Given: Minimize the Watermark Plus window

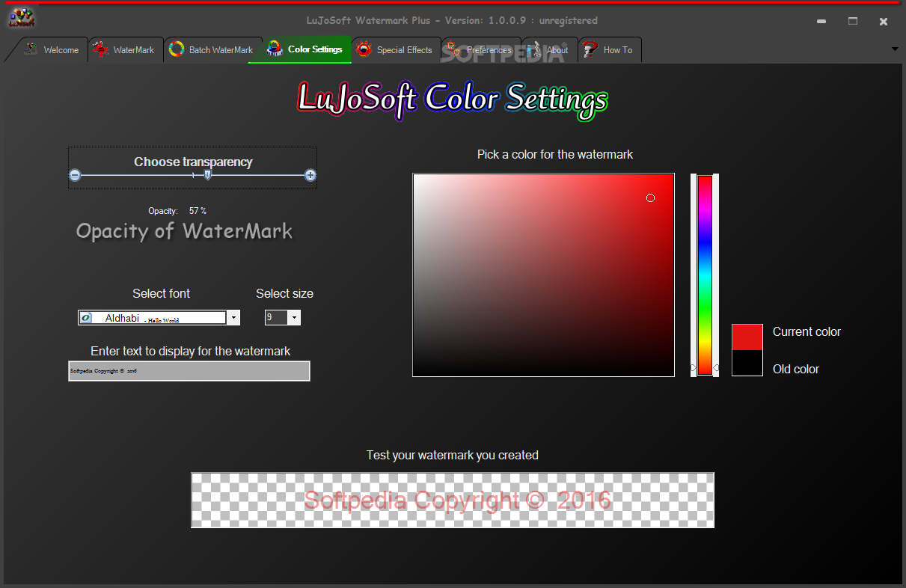Looking at the screenshot, I should tap(821, 21).
